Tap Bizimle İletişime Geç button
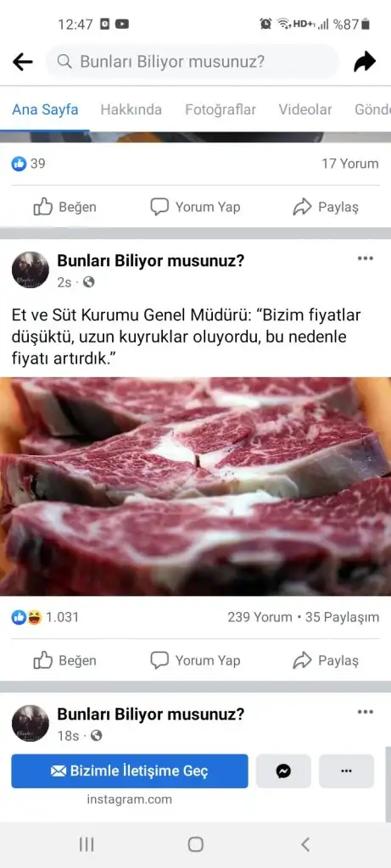 [x=130, y=771]
